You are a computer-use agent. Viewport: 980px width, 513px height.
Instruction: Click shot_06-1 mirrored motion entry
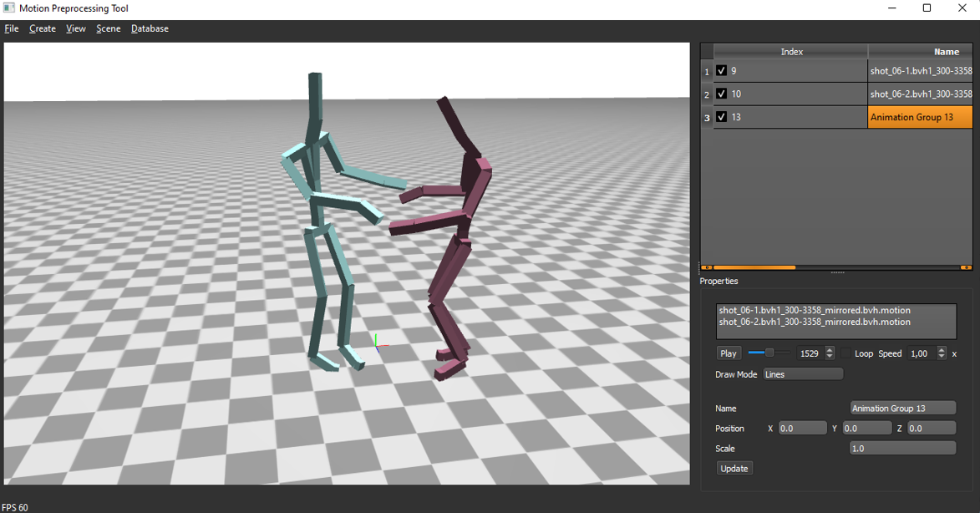coord(815,311)
